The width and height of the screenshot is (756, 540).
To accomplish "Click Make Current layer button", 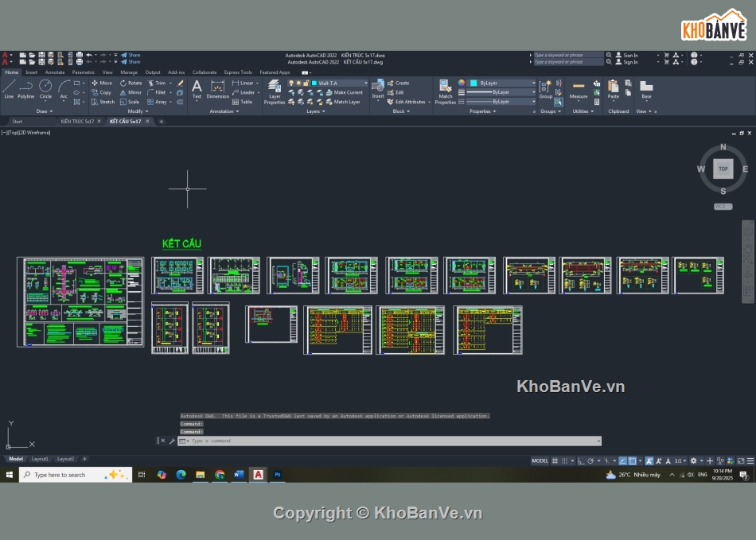I will pyautogui.click(x=348, y=92).
